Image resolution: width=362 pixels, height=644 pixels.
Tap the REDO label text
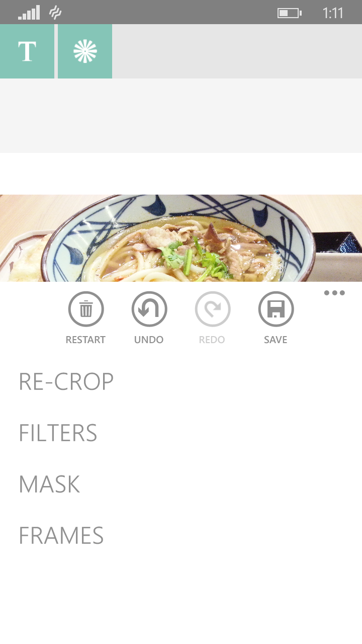212,340
